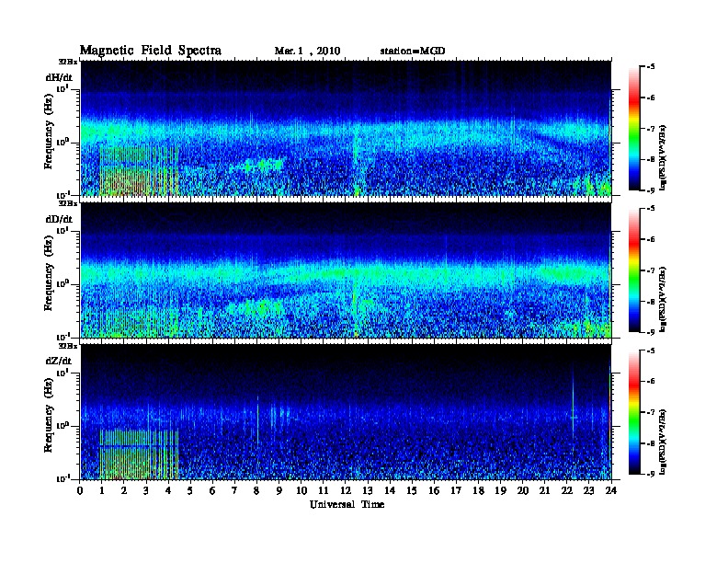Select the "Universal Time" axis title
728x563 pixels.
(347, 504)
